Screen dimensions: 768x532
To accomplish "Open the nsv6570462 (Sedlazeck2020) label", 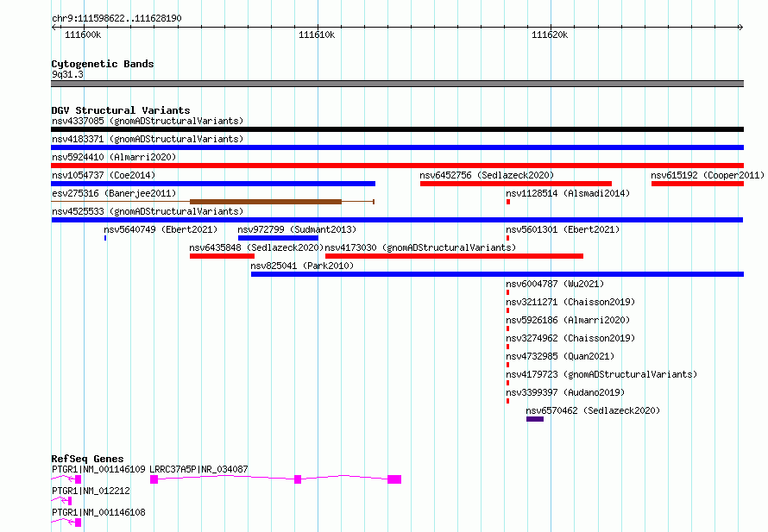I will tap(593, 410).
